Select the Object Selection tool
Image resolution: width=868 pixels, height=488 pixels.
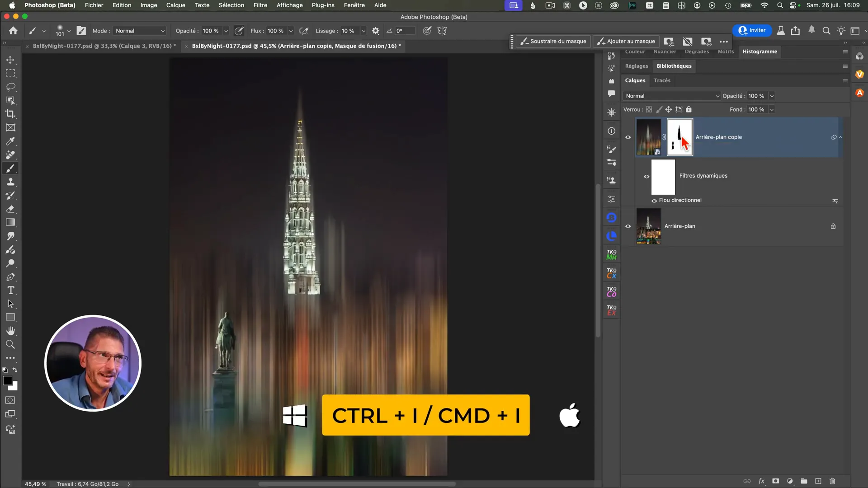coord(10,100)
